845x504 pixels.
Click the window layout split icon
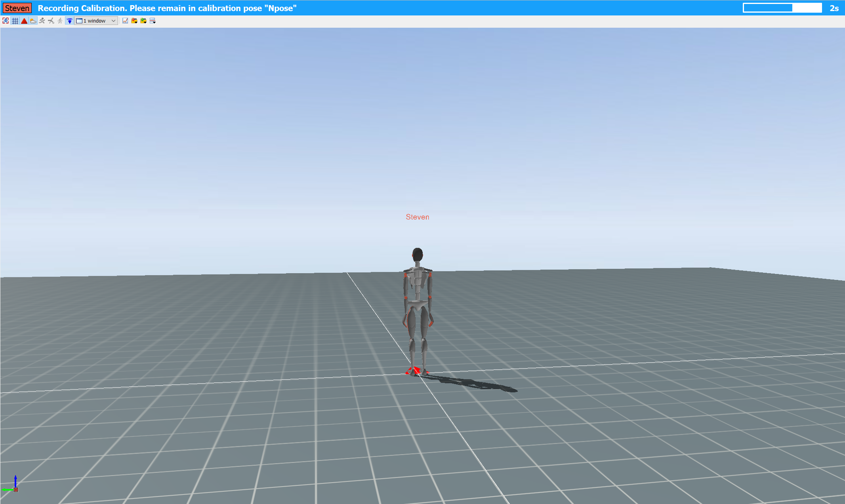click(153, 21)
